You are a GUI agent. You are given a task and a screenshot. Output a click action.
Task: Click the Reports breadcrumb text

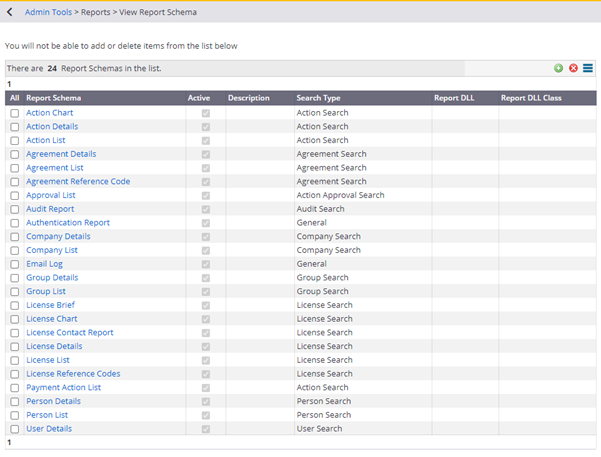click(x=95, y=12)
